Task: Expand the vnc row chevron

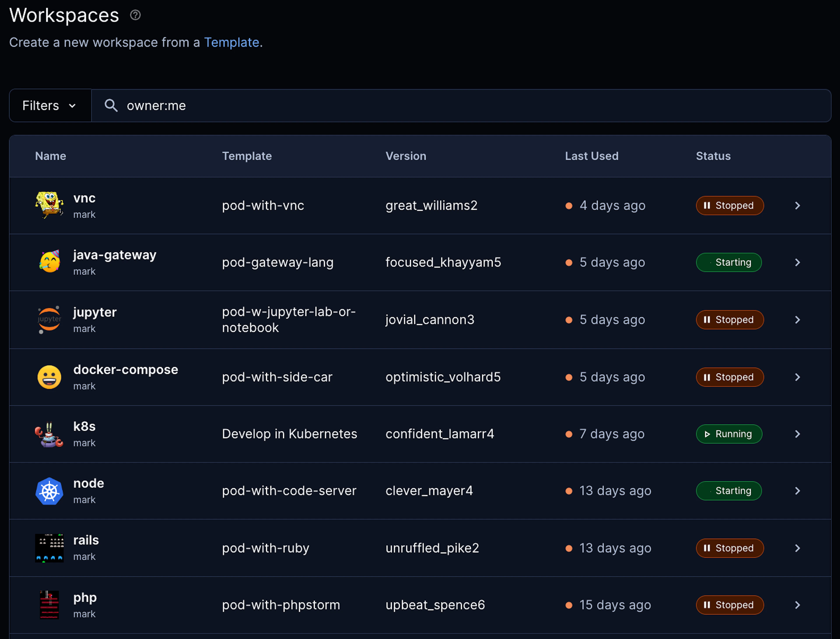Action: (x=797, y=205)
